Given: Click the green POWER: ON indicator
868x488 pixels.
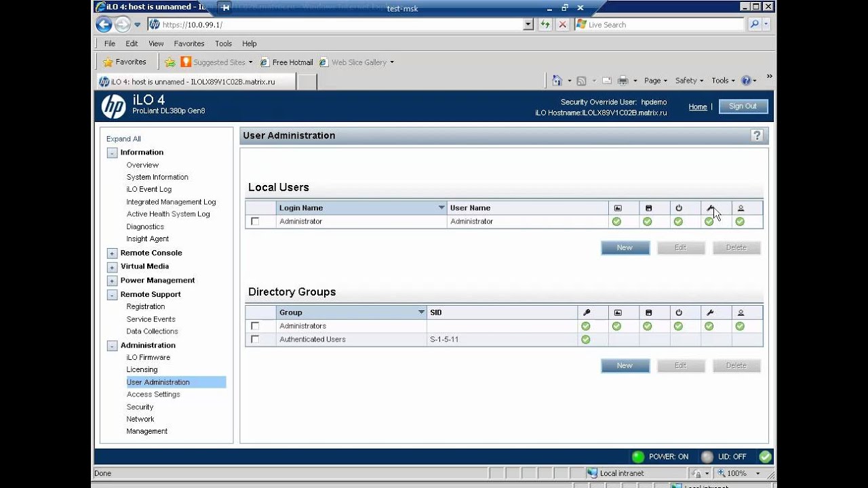Looking at the screenshot, I should 638,457.
